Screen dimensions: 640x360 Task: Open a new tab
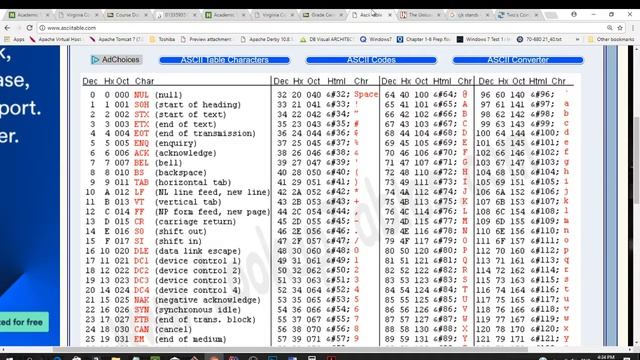(x=551, y=15)
